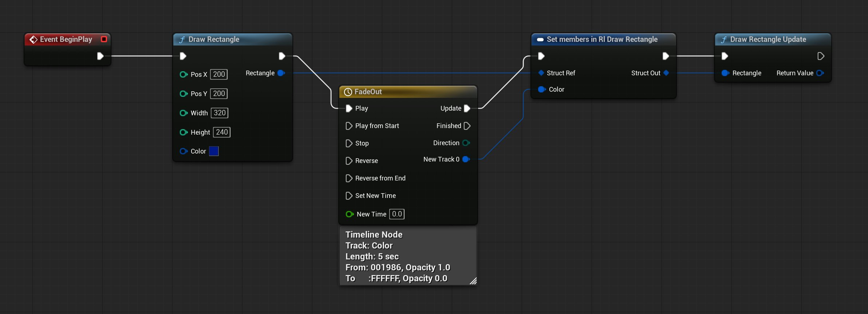The height and width of the screenshot is (314, 868).
Task: Click the FadeOut Finished output pin
Action: point(467,126)
